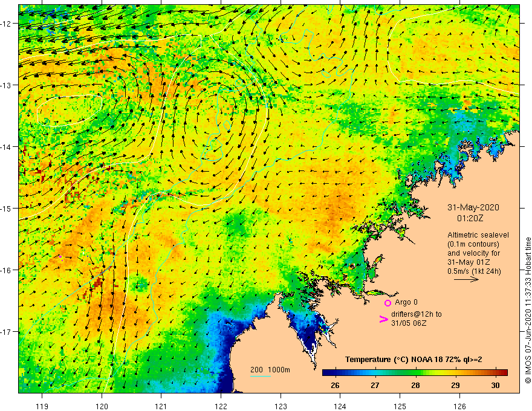This screenshot has width=532, height=411.
Task: Click the temperature color bar at 26
Action: point(336,372)
